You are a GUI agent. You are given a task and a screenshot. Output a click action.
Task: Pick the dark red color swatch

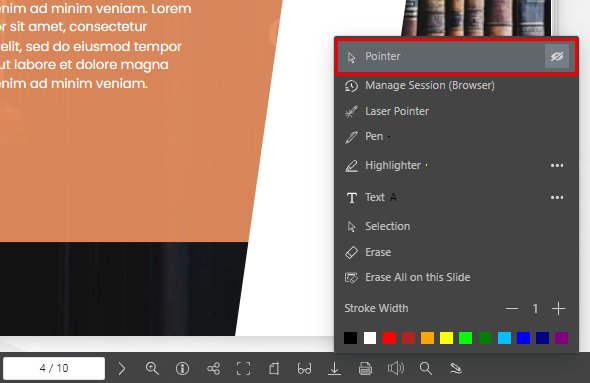pyautogui.click(x=409, y=338)
